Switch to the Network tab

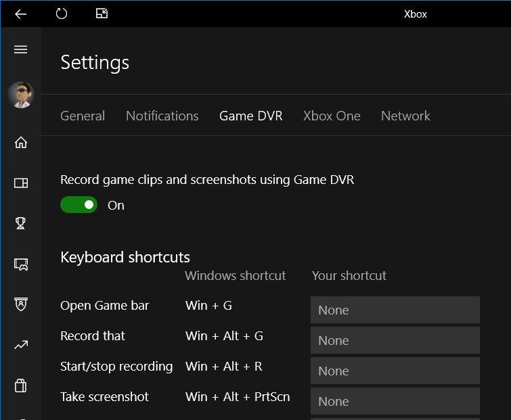pos(405,116)
